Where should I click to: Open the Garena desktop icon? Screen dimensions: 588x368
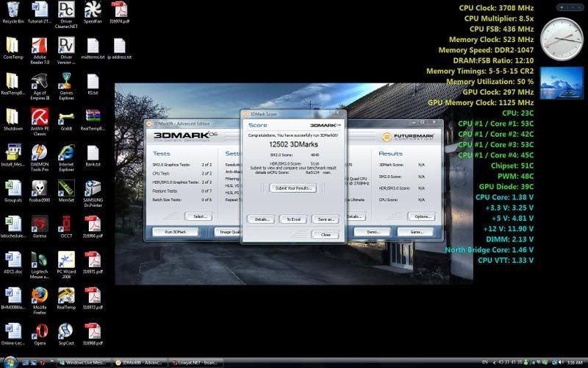(40, 224)
